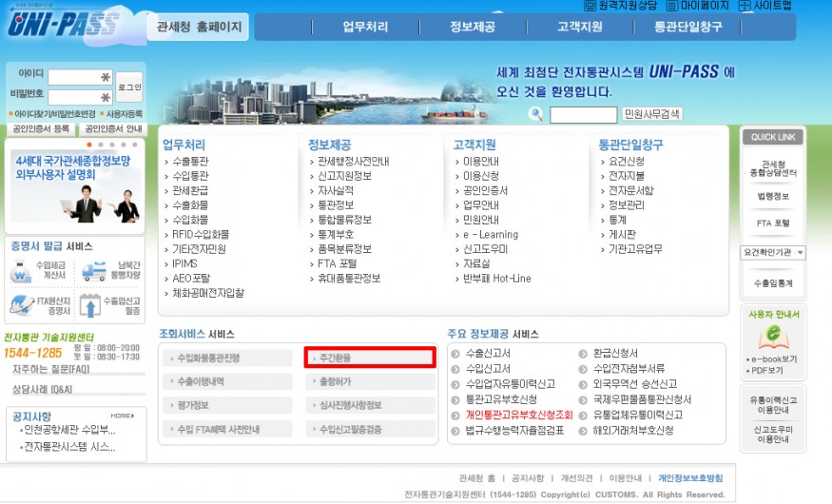This screenshot has width=832, height=504.
Task: Focus the 민원사무 search box
Action: pyautogui.click(x=583, y=115)
